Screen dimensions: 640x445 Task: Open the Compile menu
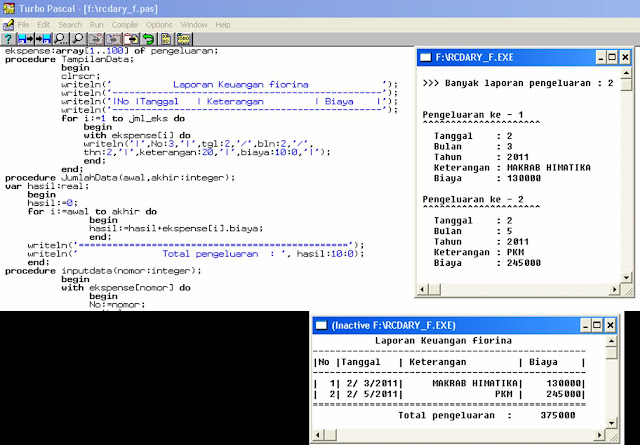124,25
